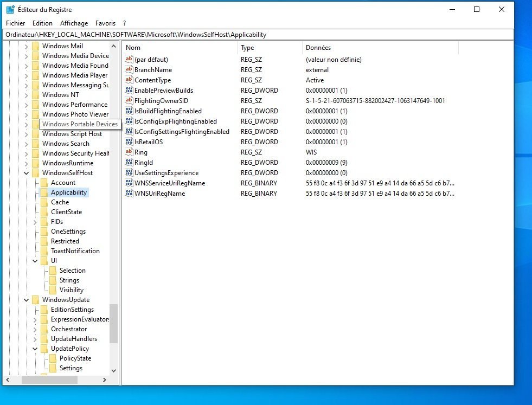Click the DWORD icon next to RingId
Viewport: 532px width, 405px height.
129,163
